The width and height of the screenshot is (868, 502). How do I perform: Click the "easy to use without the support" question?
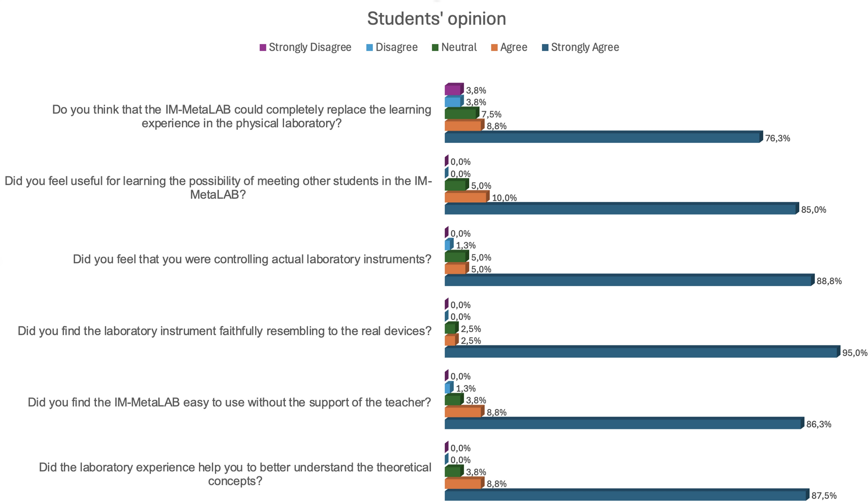pyautogui.click(x=230, y=402)
